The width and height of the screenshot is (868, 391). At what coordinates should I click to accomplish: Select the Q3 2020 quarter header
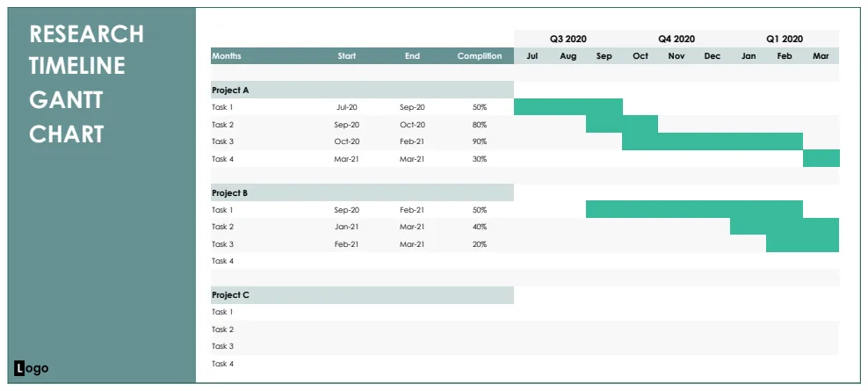point(568,39)
